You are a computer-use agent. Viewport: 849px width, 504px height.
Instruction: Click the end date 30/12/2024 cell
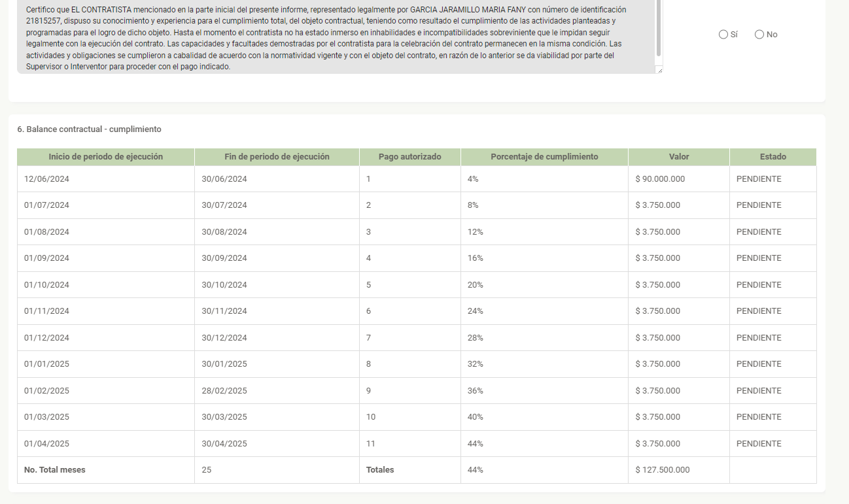point(277,338)
